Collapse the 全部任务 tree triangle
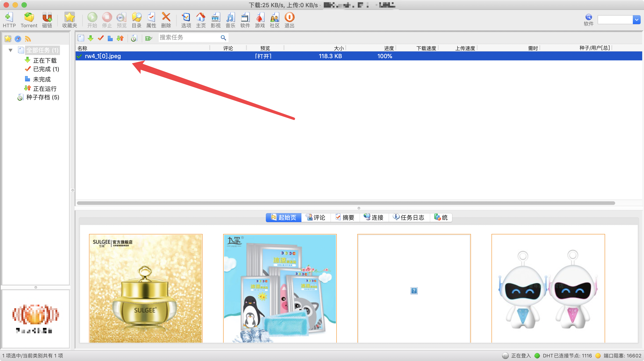644x361 pixels. [x=11, y=50]
